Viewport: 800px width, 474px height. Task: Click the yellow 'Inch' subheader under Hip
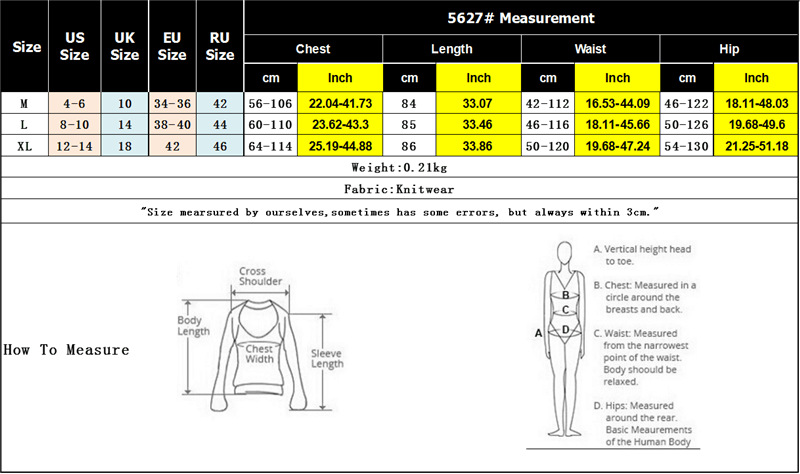756,78
